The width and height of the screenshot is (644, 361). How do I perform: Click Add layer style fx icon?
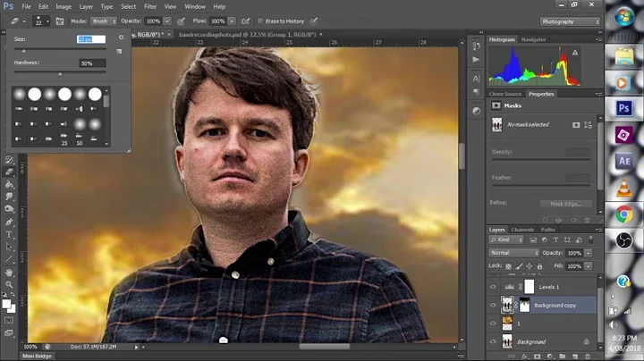524,357
